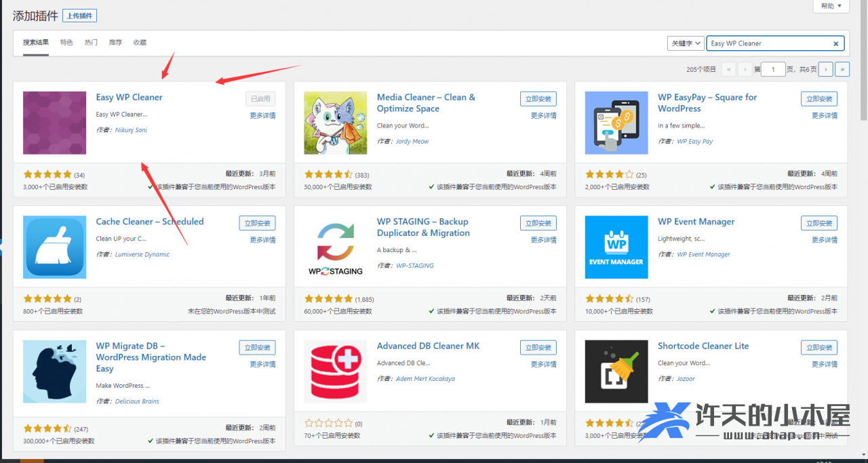Open the WP Event Manager title link
The height and width of the screenshot is (463, 868).
point(696,222)
